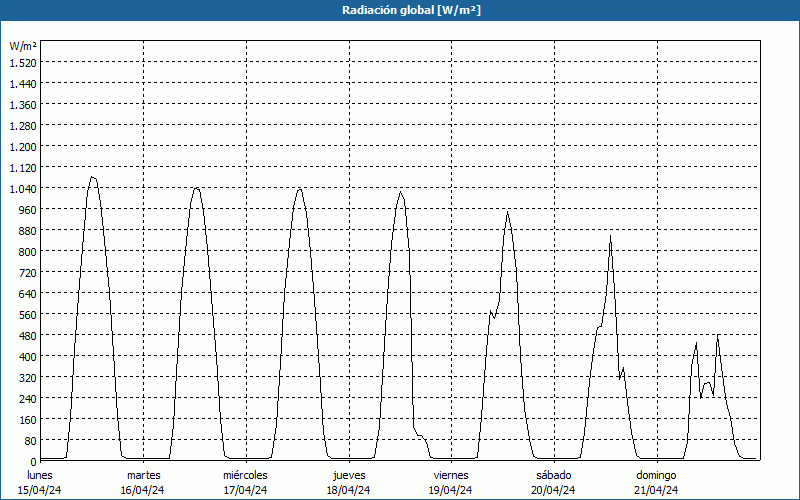Click Saturday's sharp radiation spike peak
The width and height of the screenshot is (800, 500).
610,236
